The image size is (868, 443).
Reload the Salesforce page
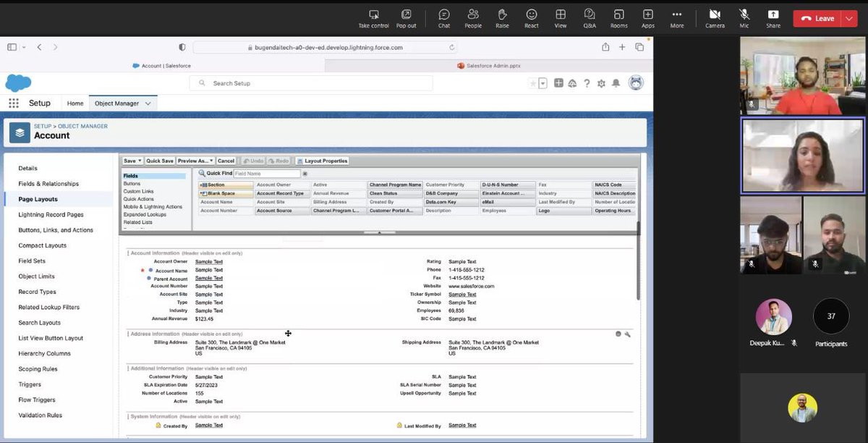click(x=452, y=47)
